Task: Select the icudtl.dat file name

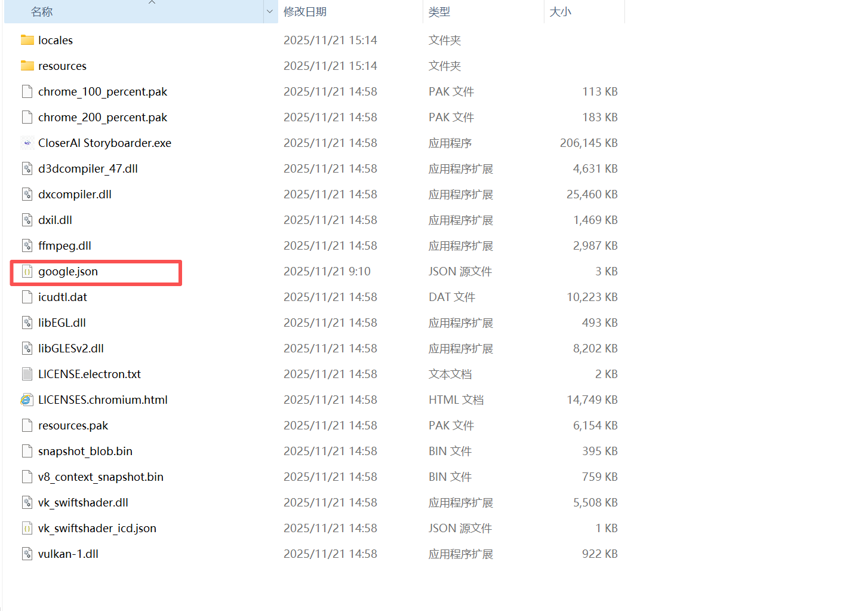Action: point(63,297)
